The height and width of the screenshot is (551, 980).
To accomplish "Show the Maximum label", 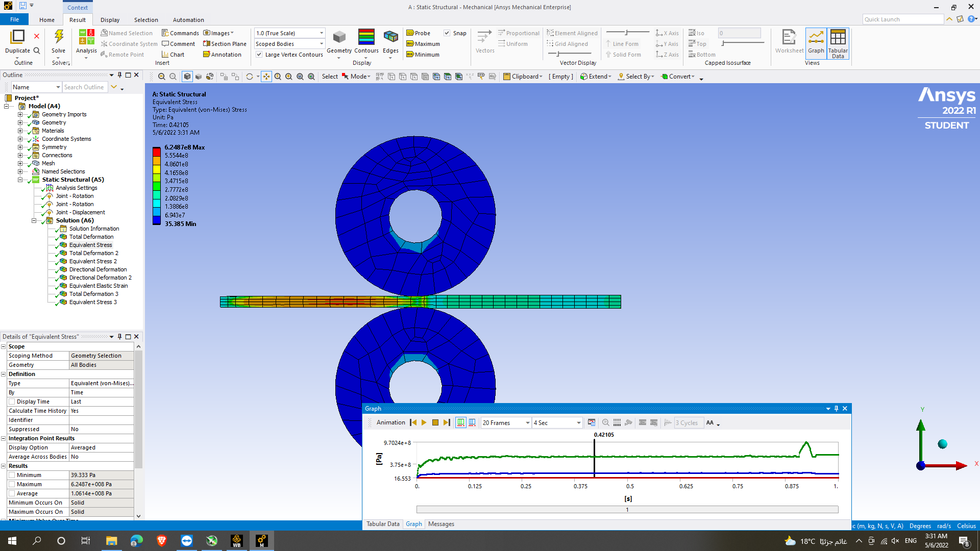I will (423, 44).
